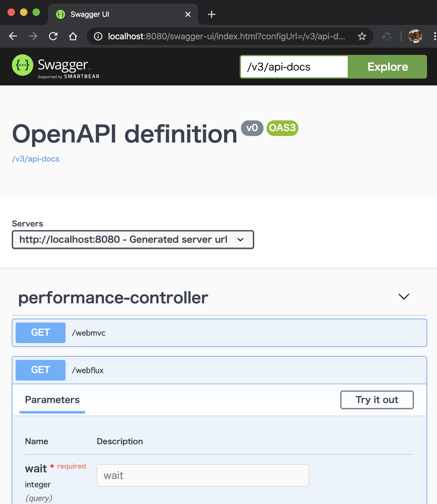437x504 pixels.
Task: Reload the page
Action: coord(53,36)
